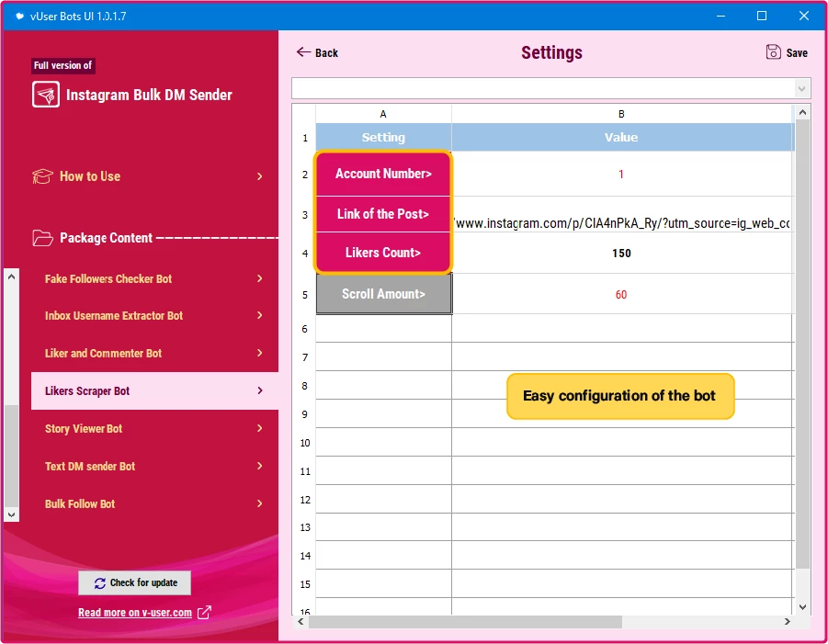Expand Liker and Commenter Bot chevron
Image resolution: width=828 pixels, height=644 pixels.
[x=259, y=353]
